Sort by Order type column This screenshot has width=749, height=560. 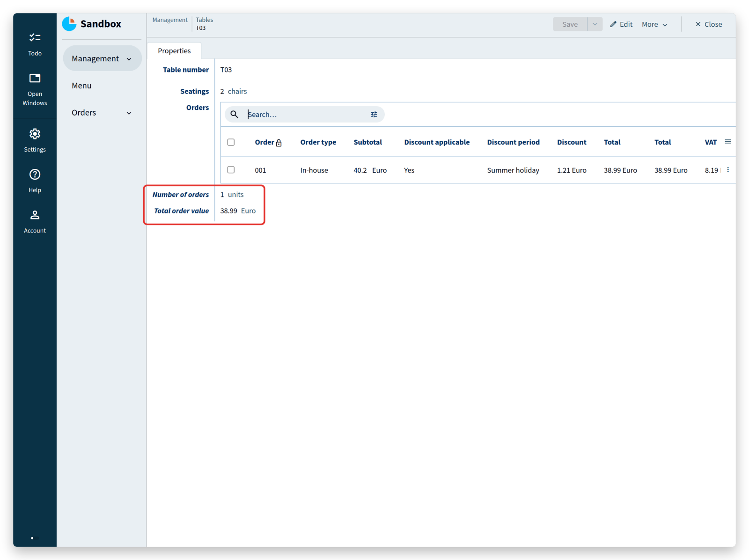(318, 142)
